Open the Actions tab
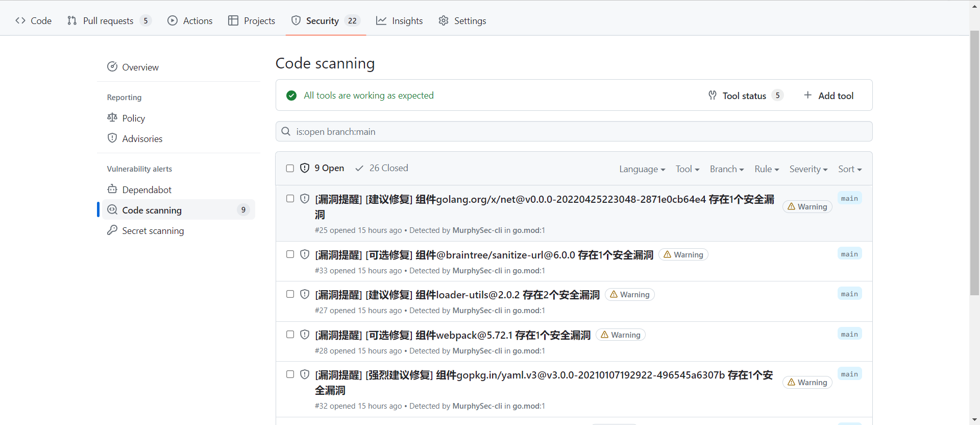The width and height of the screenshot is (980, 425). [190, 21]
